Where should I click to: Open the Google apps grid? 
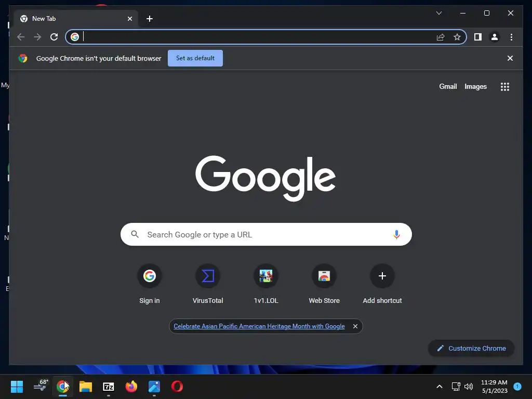[505, 87]
